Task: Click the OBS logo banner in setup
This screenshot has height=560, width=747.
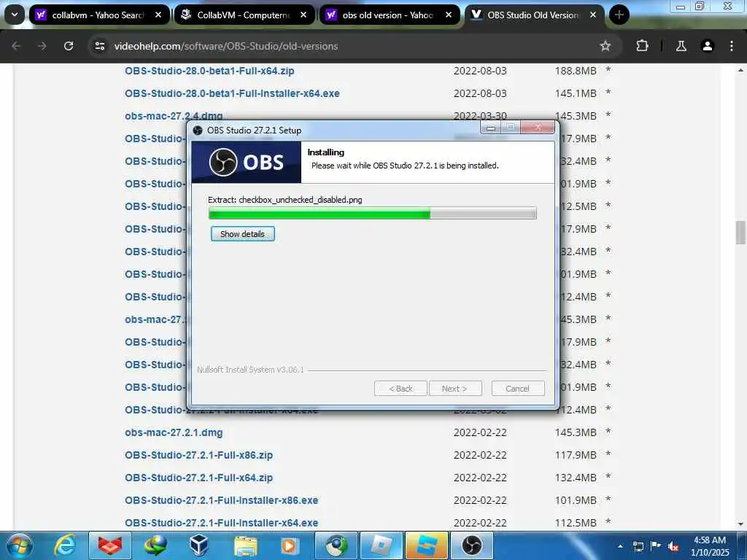Action: pyautogui.click(x=247, y=162)
